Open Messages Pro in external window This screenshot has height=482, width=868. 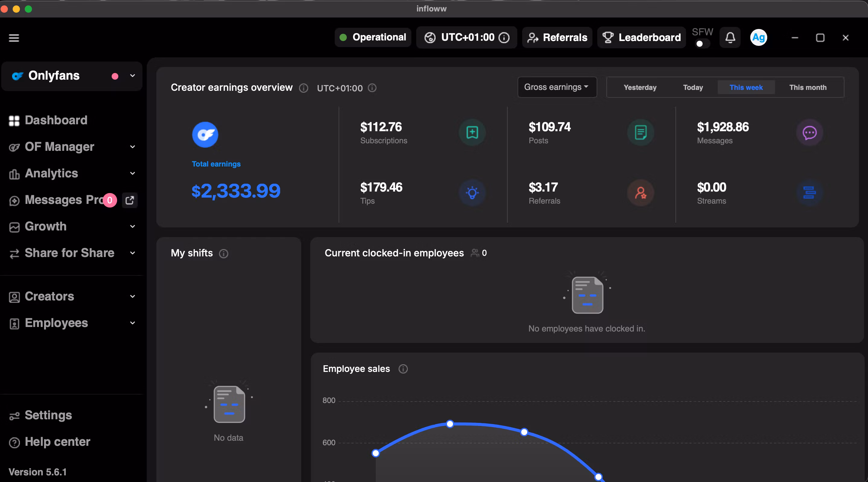(x=130, y=200)
